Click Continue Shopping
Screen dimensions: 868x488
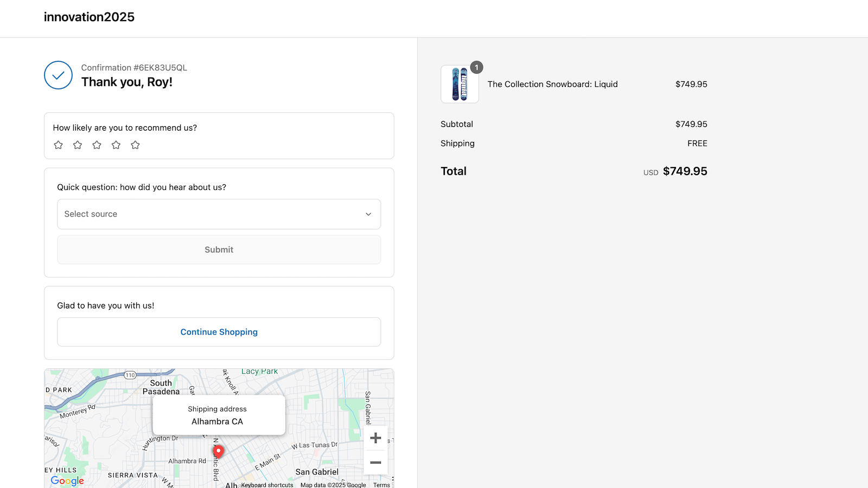click(x=219, y=332)
